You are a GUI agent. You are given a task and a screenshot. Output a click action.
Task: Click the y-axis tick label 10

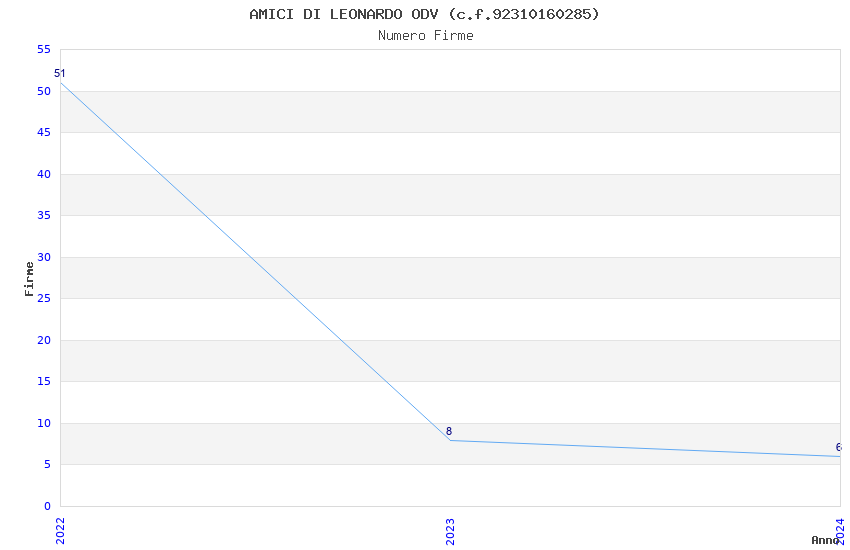pos(44,423)
